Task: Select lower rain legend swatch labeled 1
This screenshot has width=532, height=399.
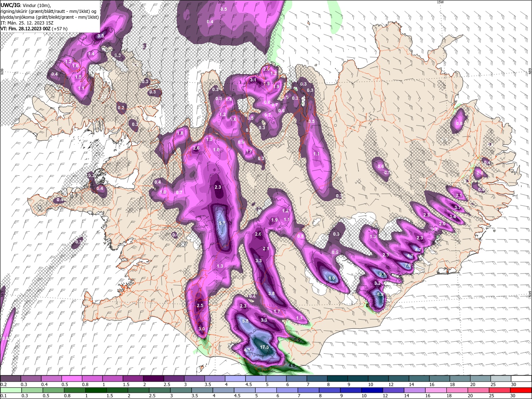Action: click(x=96, y=390)
